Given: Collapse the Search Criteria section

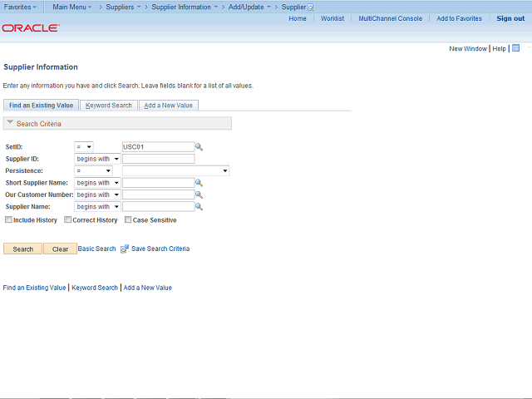Looking at the screenshot, I should tap(10, 122).
